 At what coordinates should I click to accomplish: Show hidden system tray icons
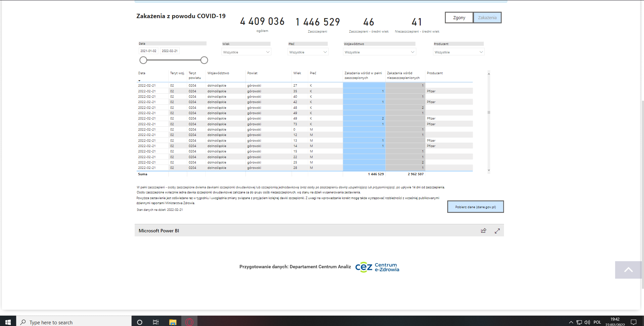coord(571,322)
